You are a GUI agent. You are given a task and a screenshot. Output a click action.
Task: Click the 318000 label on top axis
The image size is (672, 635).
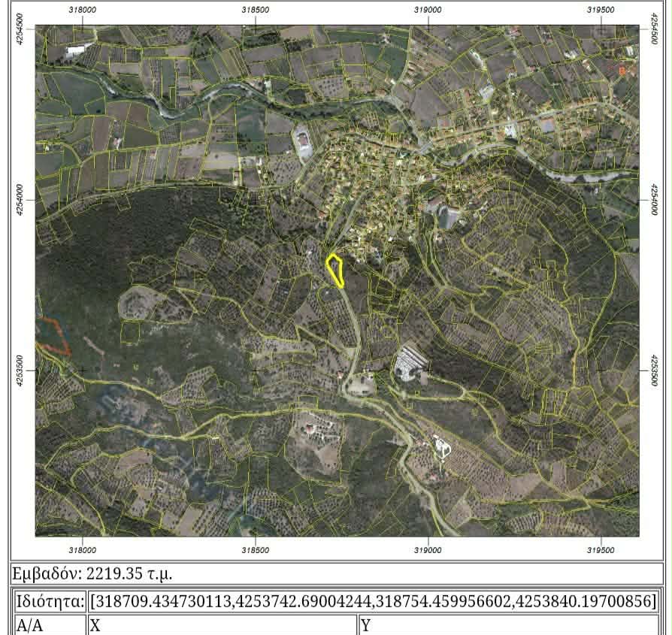[x=82, y=11]
